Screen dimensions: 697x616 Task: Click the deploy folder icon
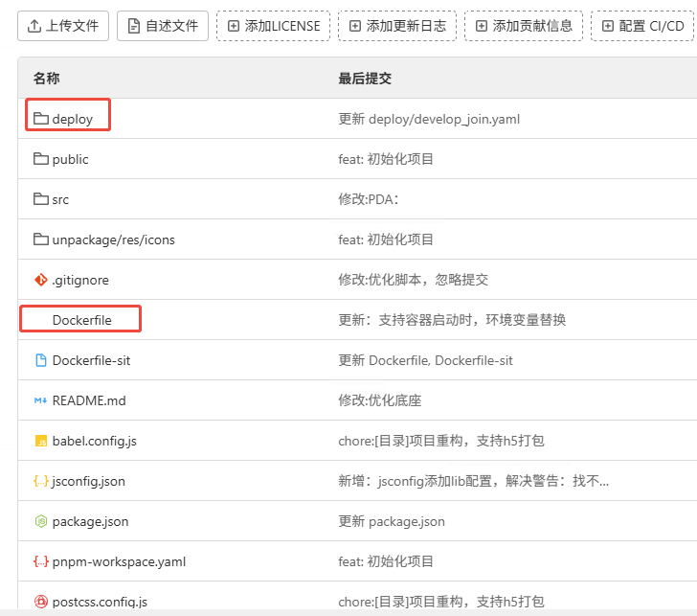(x=41, y=119)
